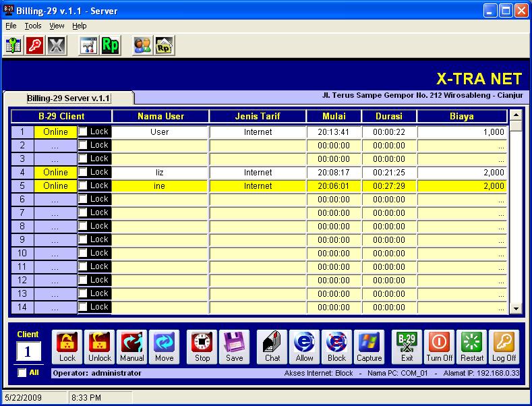Image resolution: width=532 pixels, height=406 pixels.
Task: Click the Move client button
Action: 165,347
